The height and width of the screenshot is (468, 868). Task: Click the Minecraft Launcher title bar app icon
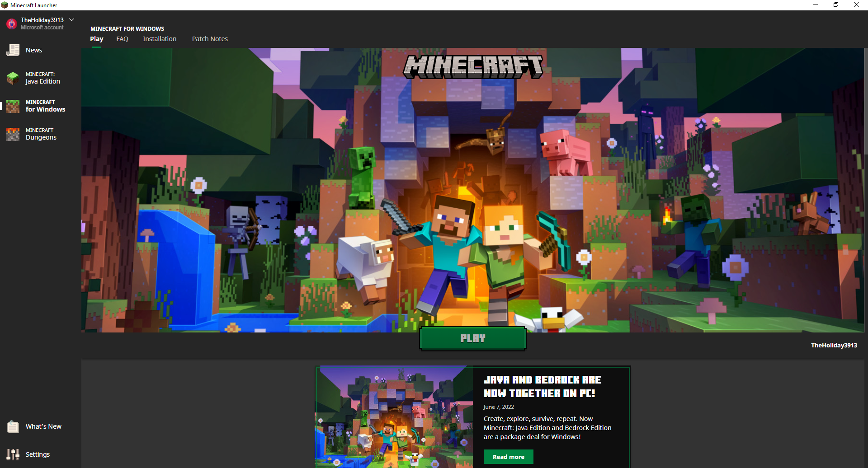[5, 5]
